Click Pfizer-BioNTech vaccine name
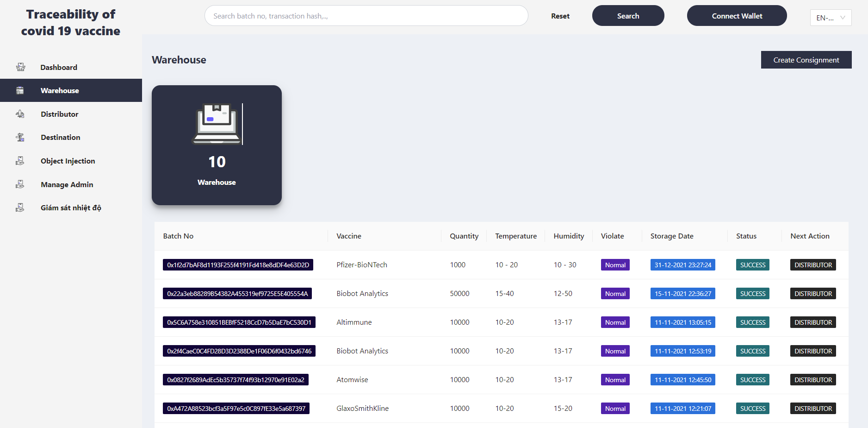 pyautogui.click(x=362, y=265)
